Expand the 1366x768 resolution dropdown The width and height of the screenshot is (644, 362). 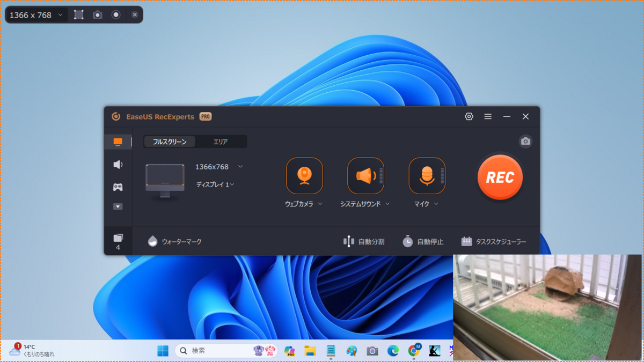(240, 167)
